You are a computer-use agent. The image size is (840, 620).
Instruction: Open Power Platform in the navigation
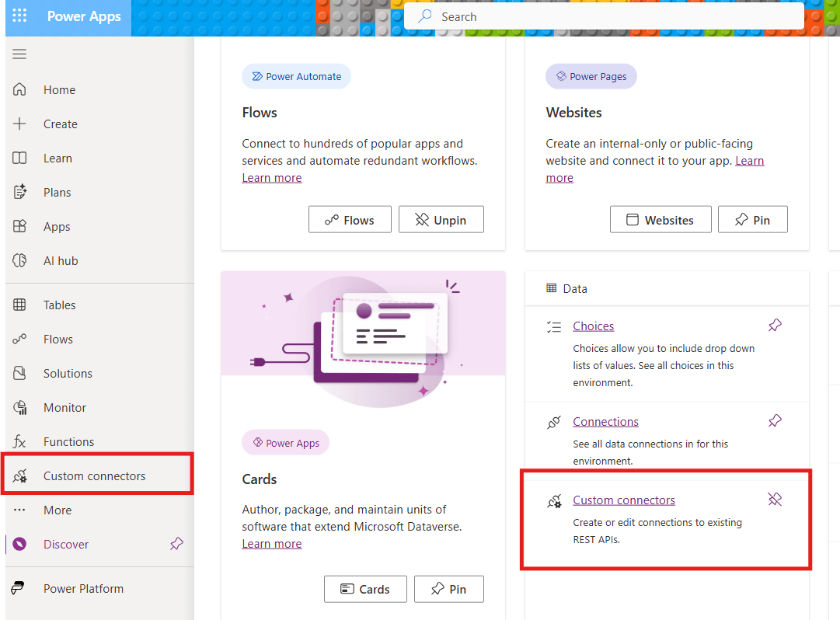click(99, 588)
